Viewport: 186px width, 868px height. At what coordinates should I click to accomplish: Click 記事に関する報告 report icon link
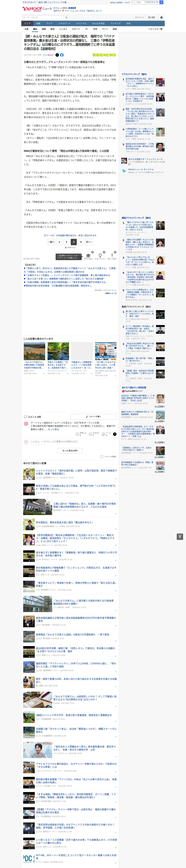click(32, 259)
